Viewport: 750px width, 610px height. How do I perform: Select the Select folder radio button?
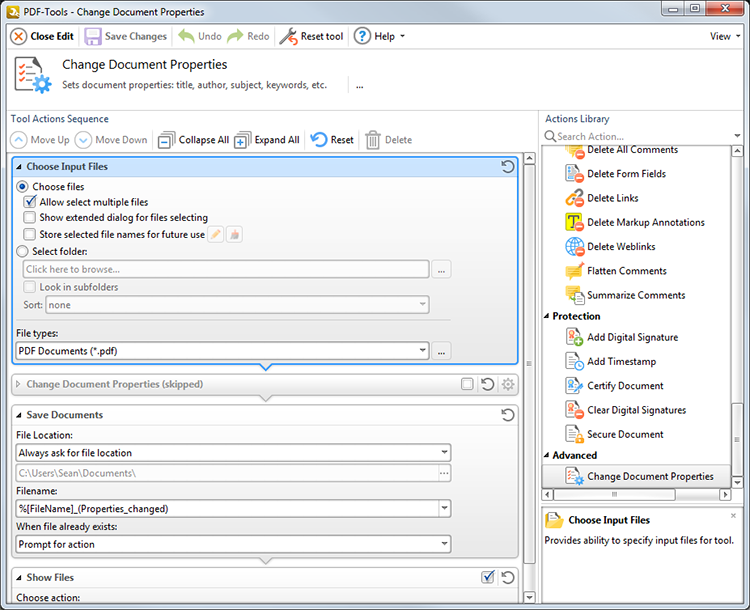coord(22,251)
